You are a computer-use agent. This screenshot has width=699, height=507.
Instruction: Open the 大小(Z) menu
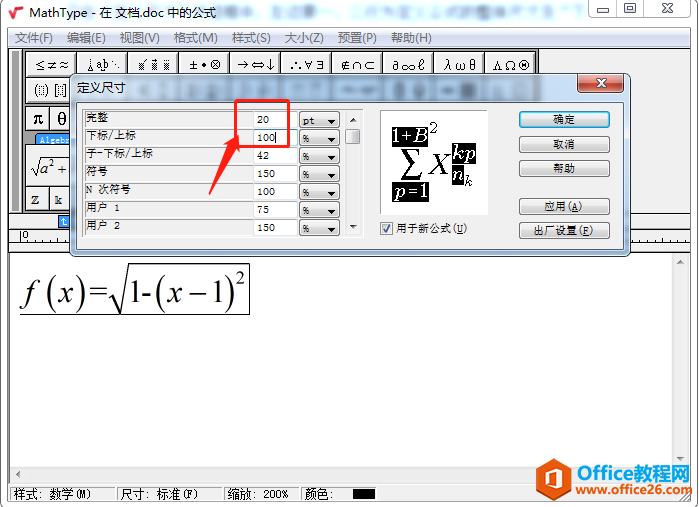pos(304,38)
